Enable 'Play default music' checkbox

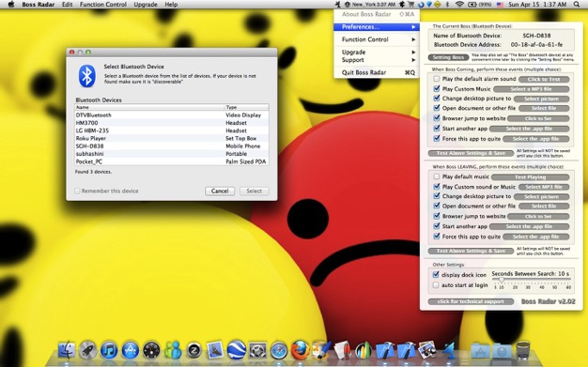436,176
